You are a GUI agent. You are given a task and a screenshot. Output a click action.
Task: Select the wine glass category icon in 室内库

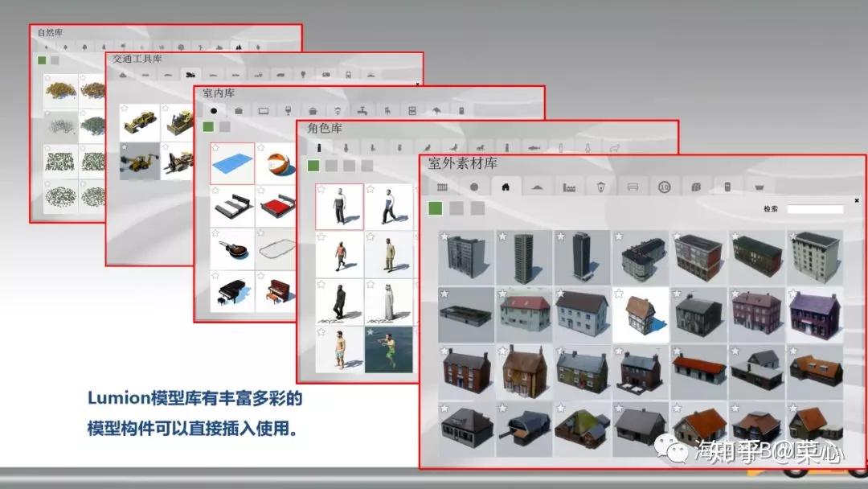287,111
